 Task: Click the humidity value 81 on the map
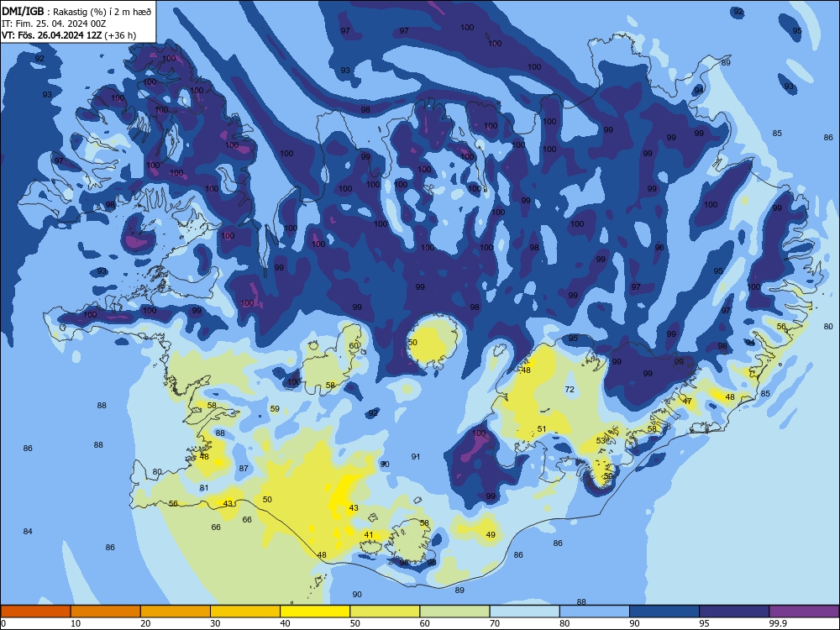pyautogui.click(x=204, y=487)
